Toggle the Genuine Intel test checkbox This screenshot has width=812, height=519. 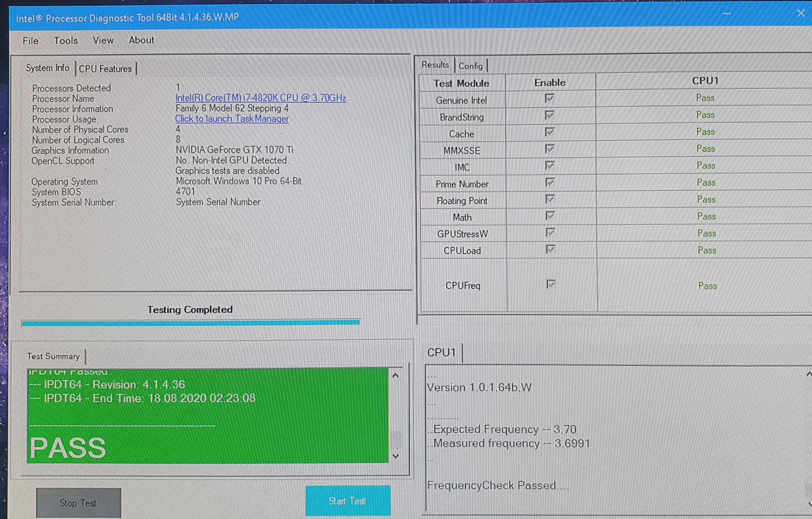point(549,98)
